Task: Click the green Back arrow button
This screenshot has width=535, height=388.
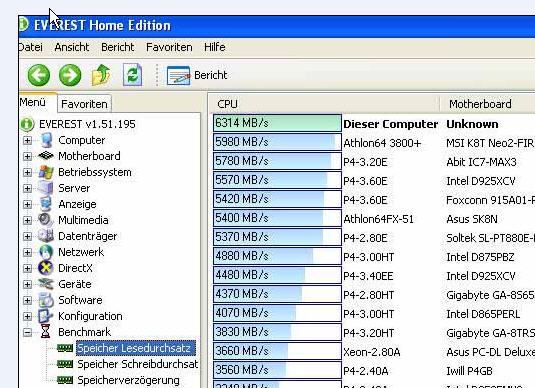Action: tap(39, 75)
